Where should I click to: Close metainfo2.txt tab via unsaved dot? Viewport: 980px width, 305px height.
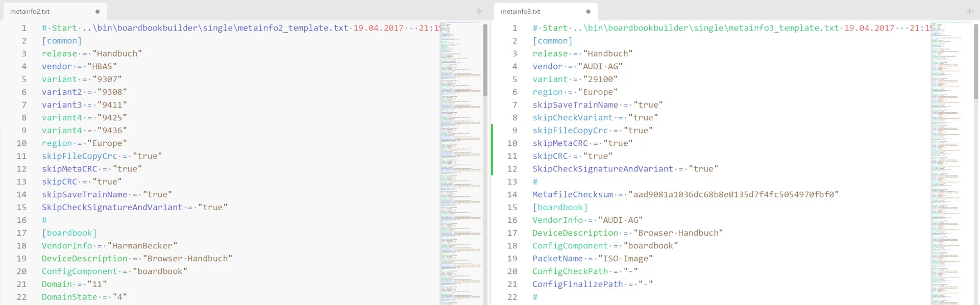pos(97,11)
